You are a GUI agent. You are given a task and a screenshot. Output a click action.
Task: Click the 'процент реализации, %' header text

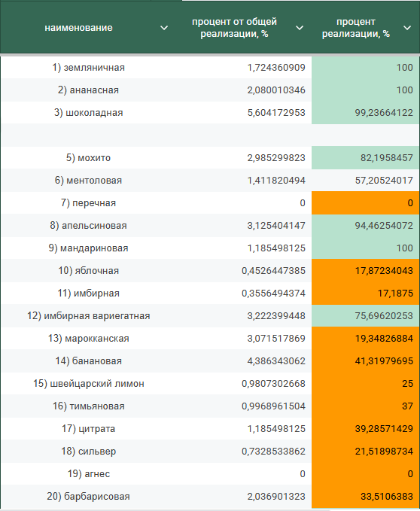click(x=356, y=28)
